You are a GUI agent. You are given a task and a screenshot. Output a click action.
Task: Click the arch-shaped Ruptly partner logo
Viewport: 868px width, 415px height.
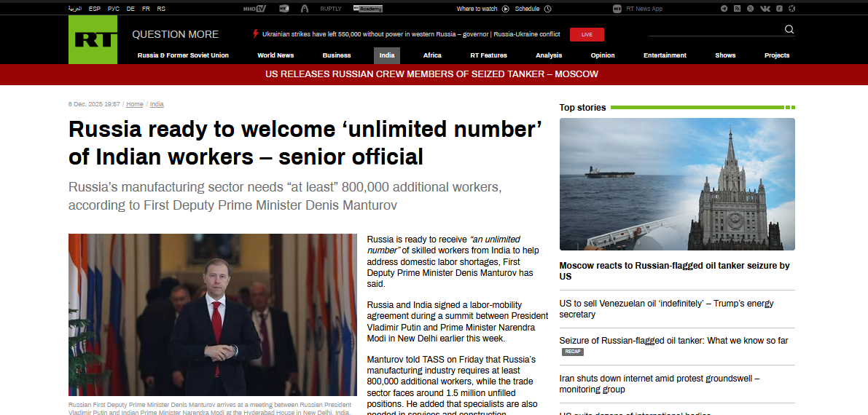(305, 8)
